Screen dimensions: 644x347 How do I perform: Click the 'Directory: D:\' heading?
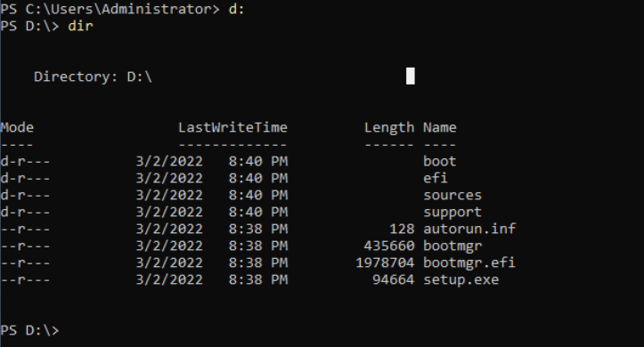point(93,77)
